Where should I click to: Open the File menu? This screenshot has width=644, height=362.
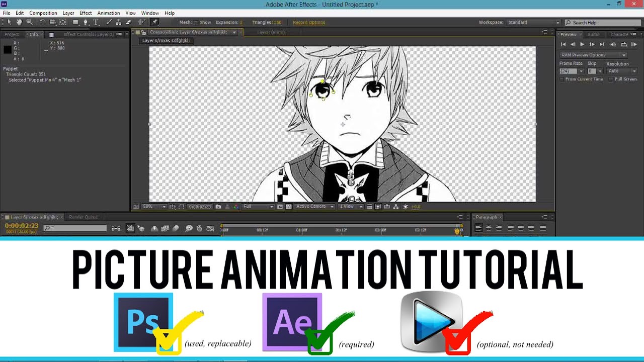coord(6,13)
